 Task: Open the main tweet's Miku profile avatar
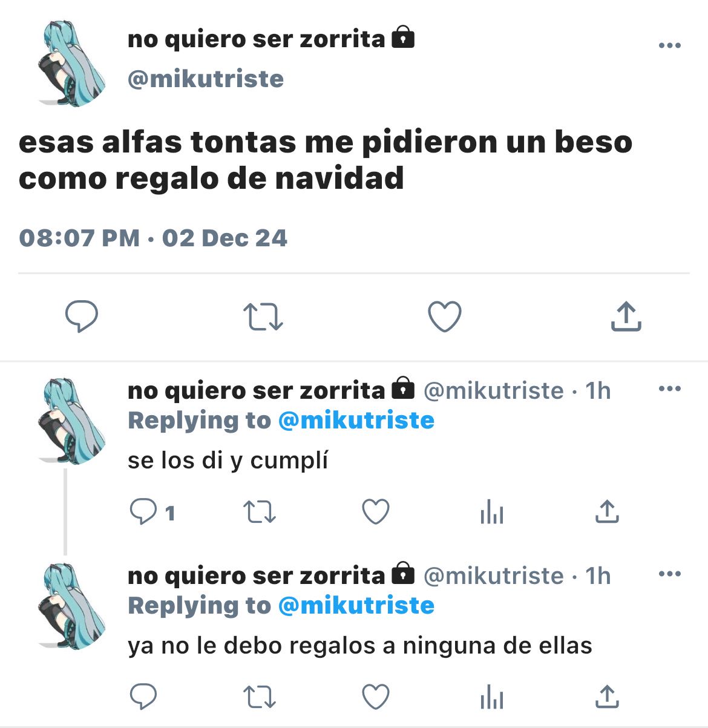(68, 63)
